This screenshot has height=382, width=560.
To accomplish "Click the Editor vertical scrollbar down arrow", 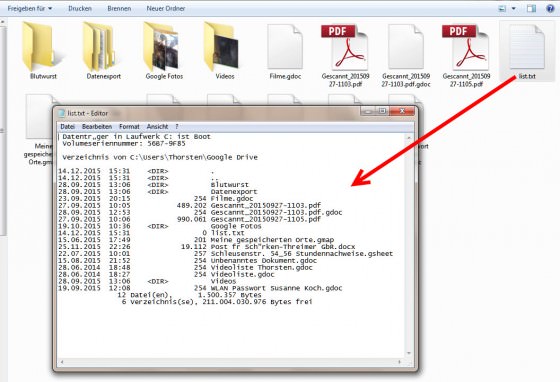I will 409,353.
